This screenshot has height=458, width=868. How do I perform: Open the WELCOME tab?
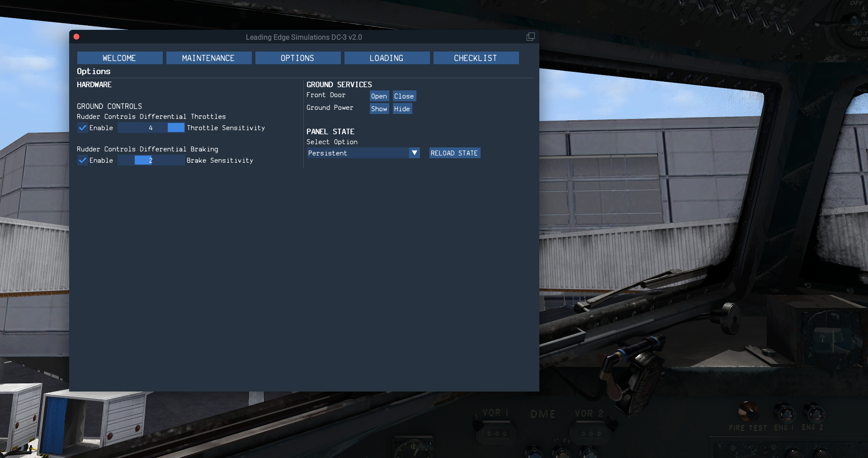(x=119, y=58)
